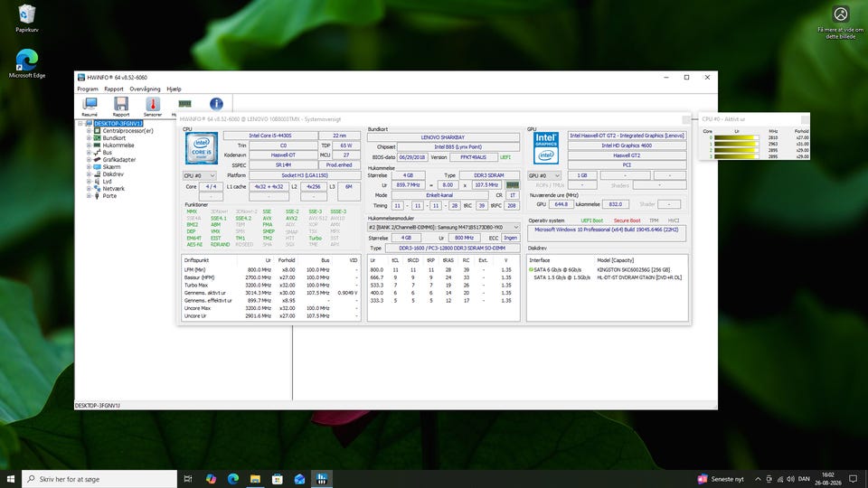This screenshot has height=488, width=868.
Task: Open the Mail app on the taskbar
Action: [299, 479]
